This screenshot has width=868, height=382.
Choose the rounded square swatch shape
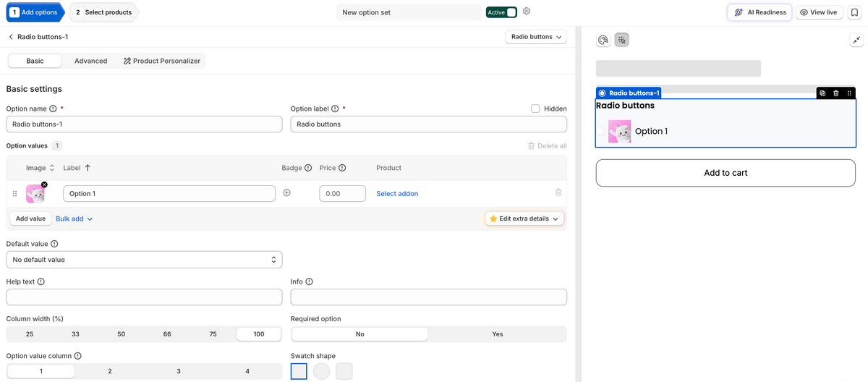[344, 371]
